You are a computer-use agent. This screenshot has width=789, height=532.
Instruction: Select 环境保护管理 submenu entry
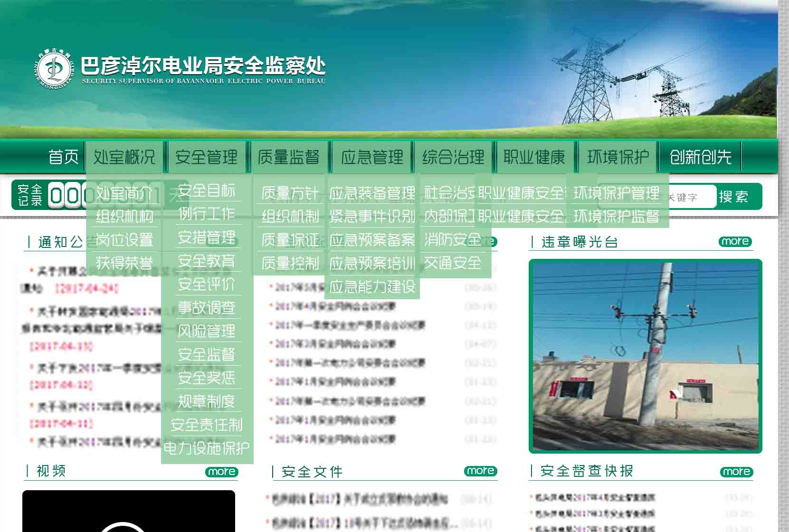point(617,193)
